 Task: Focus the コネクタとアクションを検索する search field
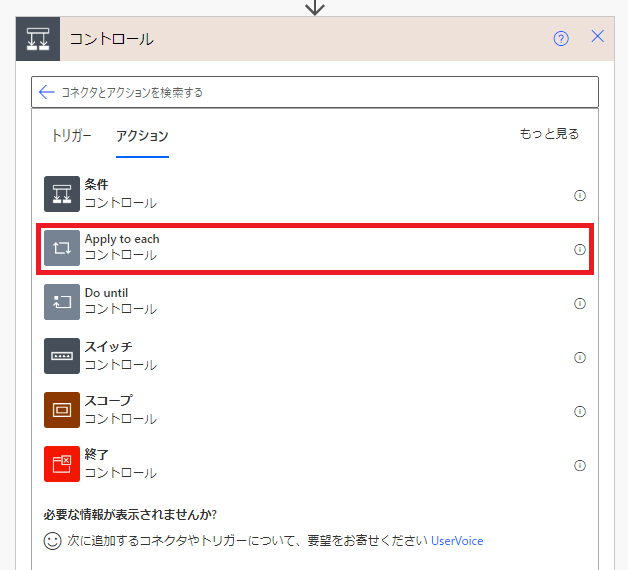[315, 92]
